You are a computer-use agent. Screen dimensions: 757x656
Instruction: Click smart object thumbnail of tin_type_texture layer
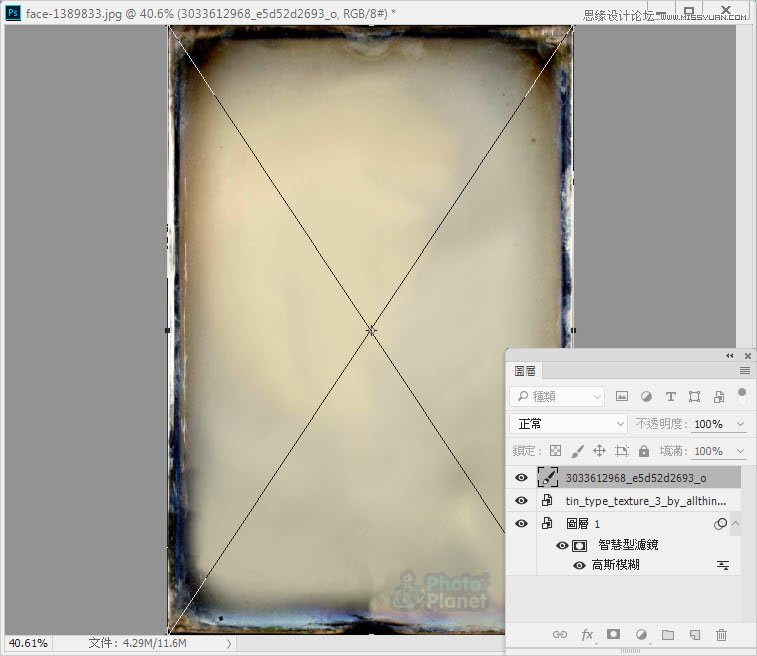(x=547, y=500)
